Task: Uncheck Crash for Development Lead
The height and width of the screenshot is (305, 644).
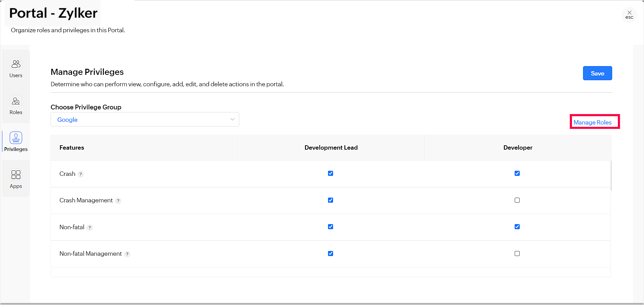Action: (330, 173)
